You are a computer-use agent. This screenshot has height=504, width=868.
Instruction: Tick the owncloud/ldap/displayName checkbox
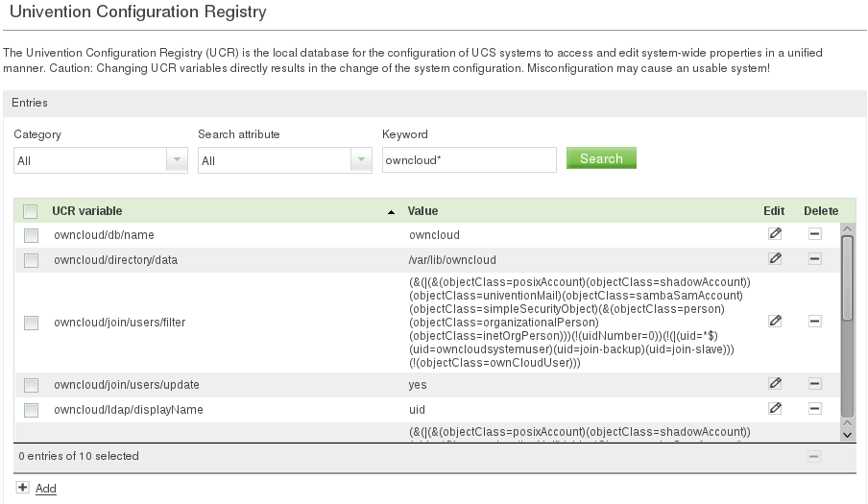coord(31,410)
